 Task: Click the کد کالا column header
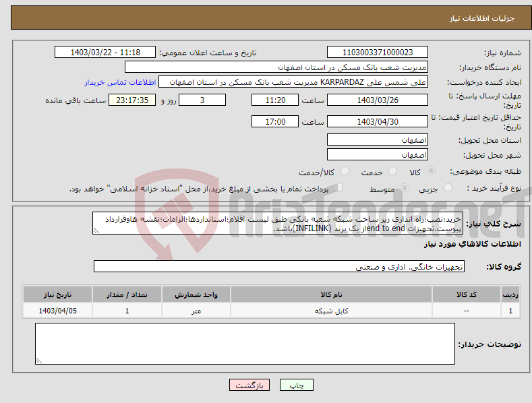tap(467, 294)
